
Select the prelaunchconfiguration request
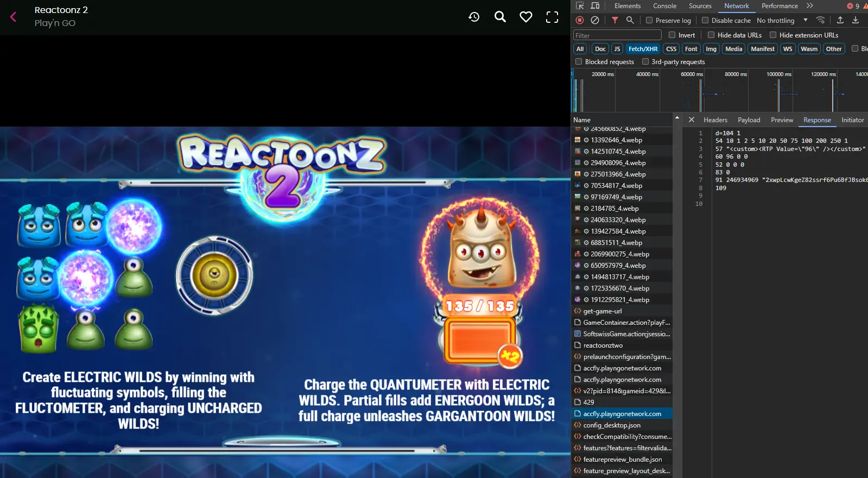coord(622,357)
